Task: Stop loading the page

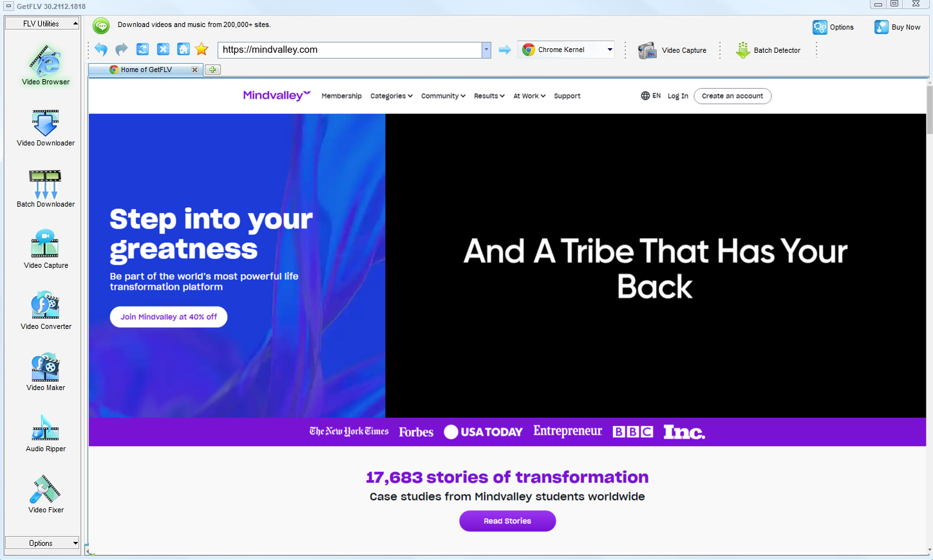Action: click(x=163, y=49)
